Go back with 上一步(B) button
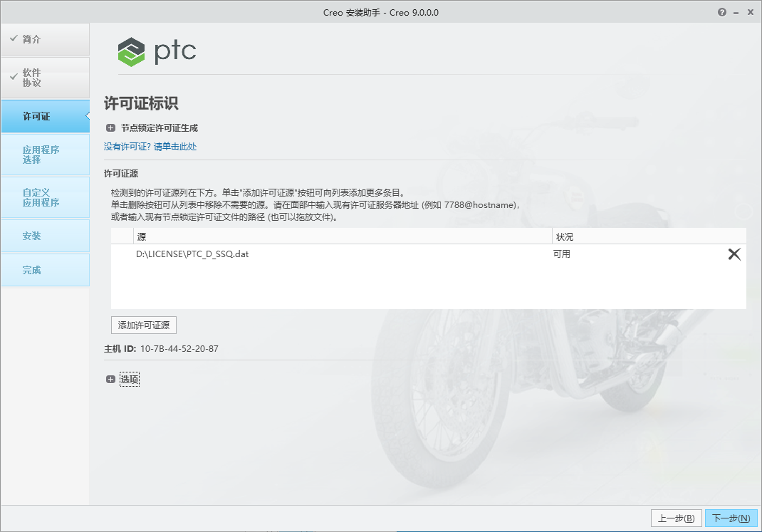 coord(676,518)
